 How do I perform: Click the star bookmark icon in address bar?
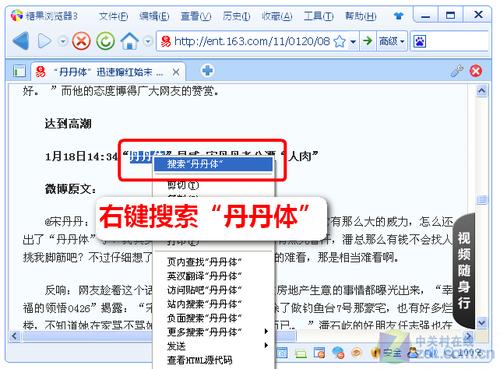(339, 41)
